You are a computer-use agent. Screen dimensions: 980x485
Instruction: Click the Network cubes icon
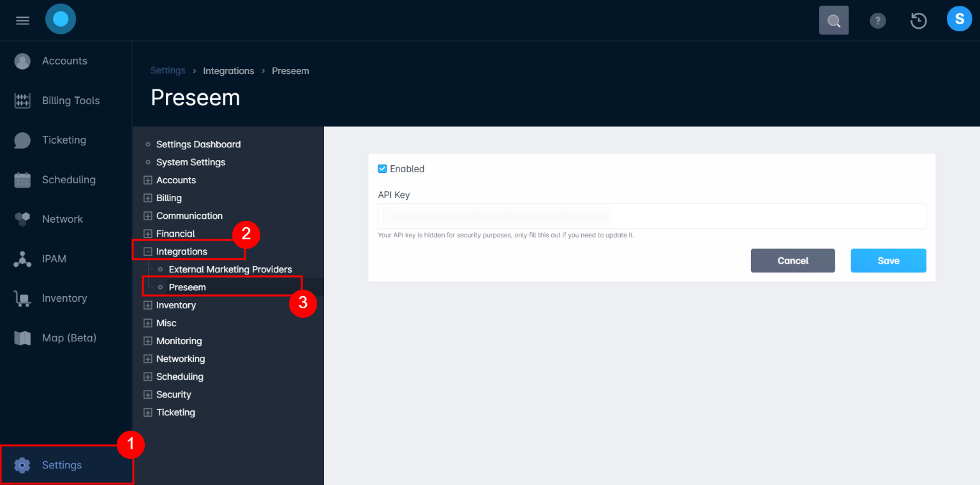coord(22,220)
